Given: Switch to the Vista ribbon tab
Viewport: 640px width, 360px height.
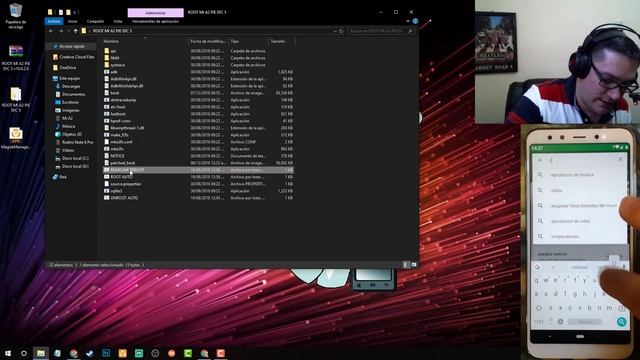Looking at the screenshot, I should coord(118,21).
